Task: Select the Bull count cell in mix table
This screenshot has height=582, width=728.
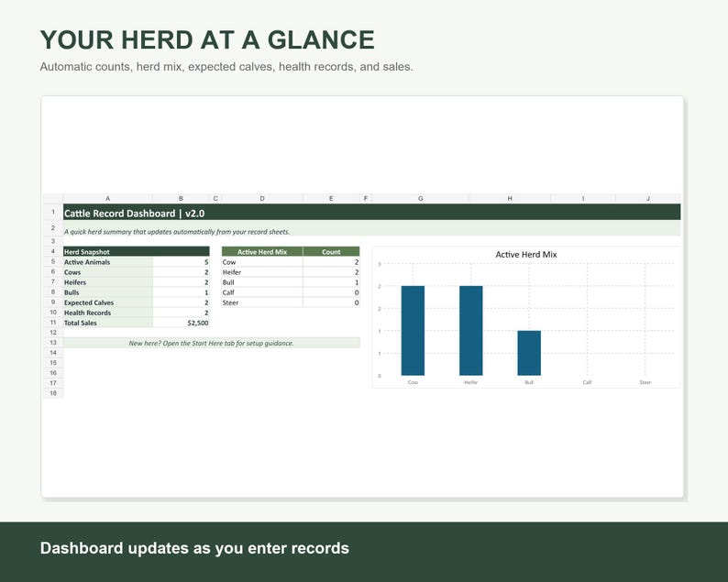Action: coord(331,282)
